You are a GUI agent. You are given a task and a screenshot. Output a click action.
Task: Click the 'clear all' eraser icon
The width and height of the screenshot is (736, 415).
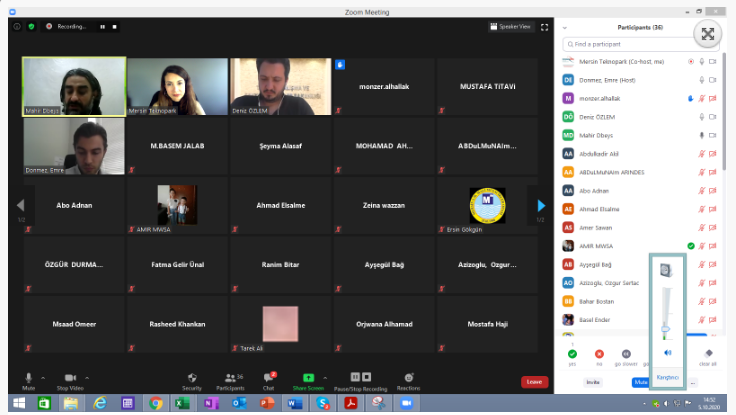(708, 353)
